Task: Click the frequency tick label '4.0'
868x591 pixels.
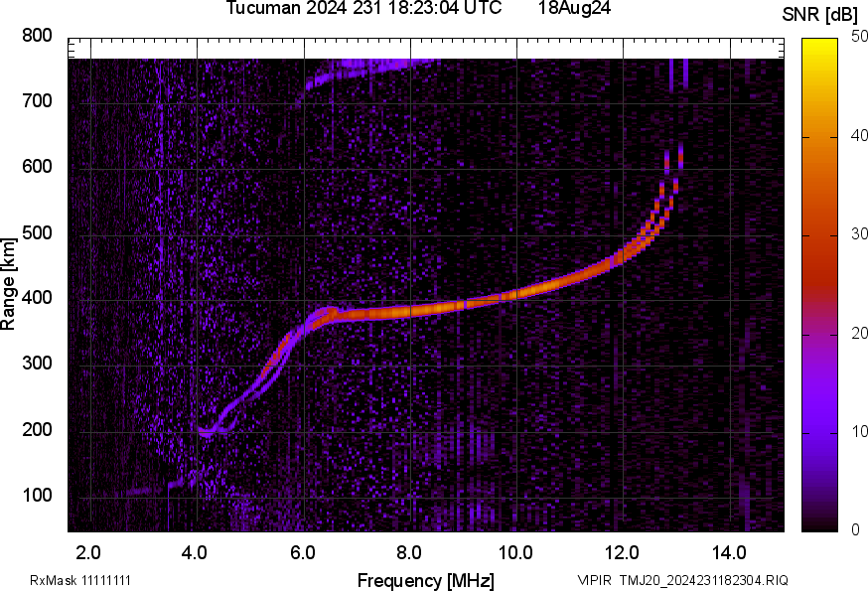Action: (x=195, y=552)
